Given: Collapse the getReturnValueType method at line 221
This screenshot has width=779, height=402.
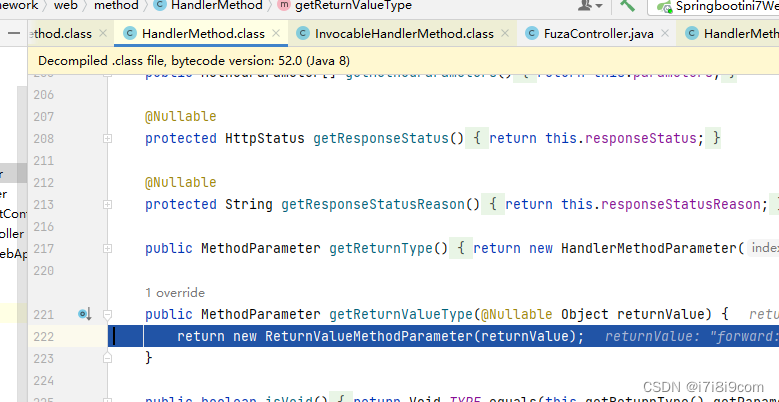Looking at the screenshot, I should point(107,314).
